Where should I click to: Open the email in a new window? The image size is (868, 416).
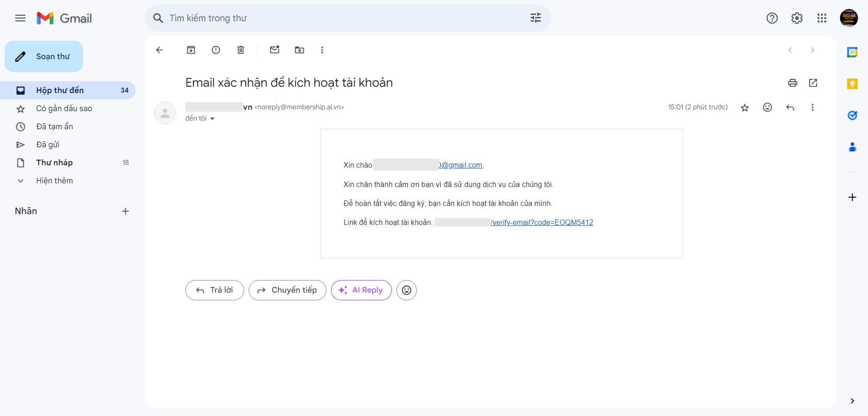point(813,83)
